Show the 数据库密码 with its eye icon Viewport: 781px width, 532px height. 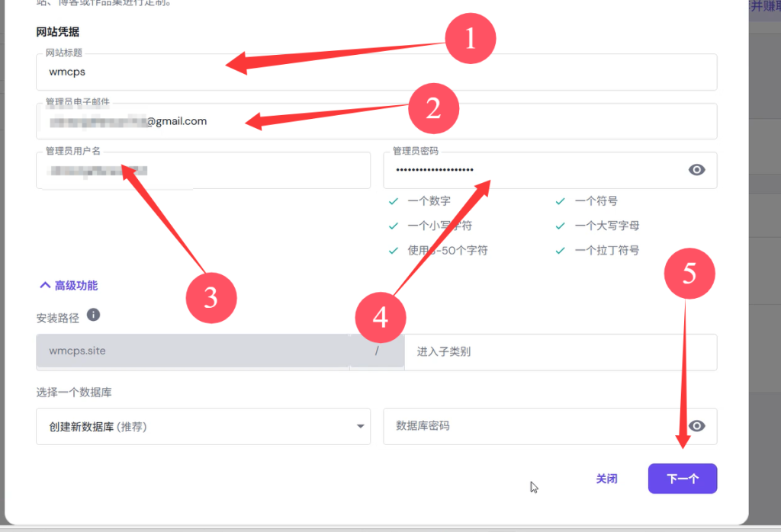pyautogui.click(x=696, y=426)
